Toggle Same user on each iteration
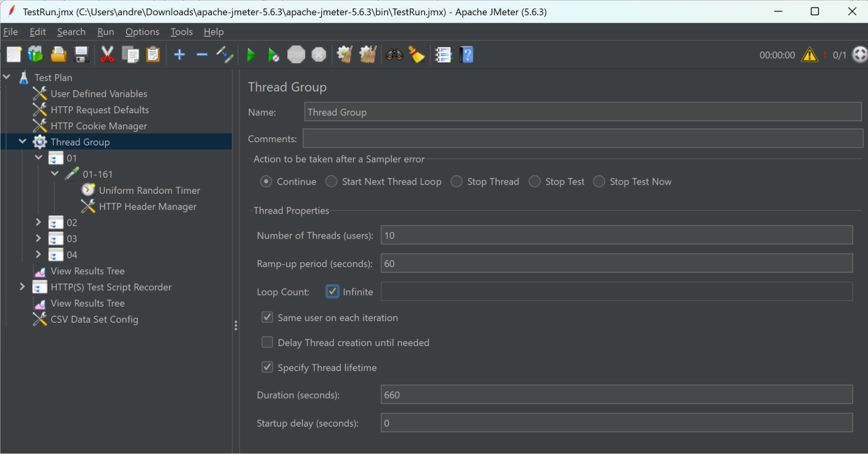This screenshot has width=868, height=454. coord(267,317)
